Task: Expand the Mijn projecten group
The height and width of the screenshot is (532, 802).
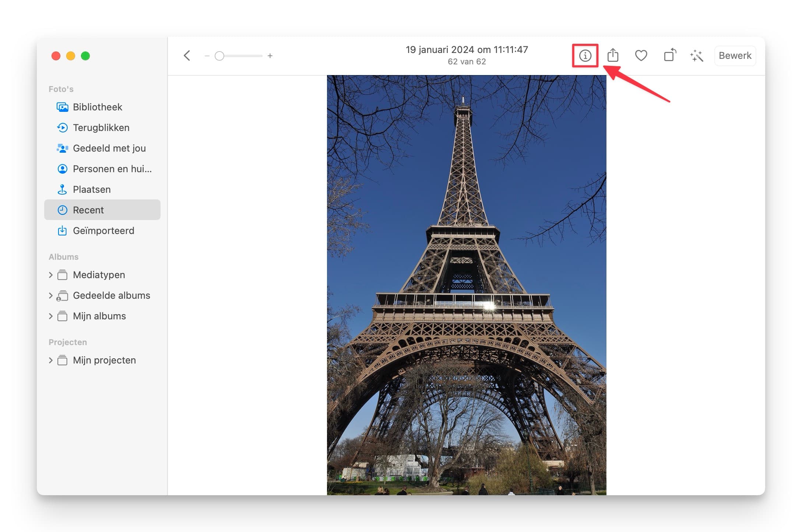Action: [x=51, y=360]
